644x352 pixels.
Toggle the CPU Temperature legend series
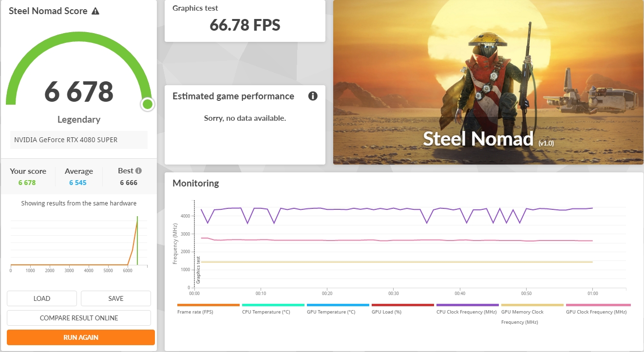[x=273, y=309]
